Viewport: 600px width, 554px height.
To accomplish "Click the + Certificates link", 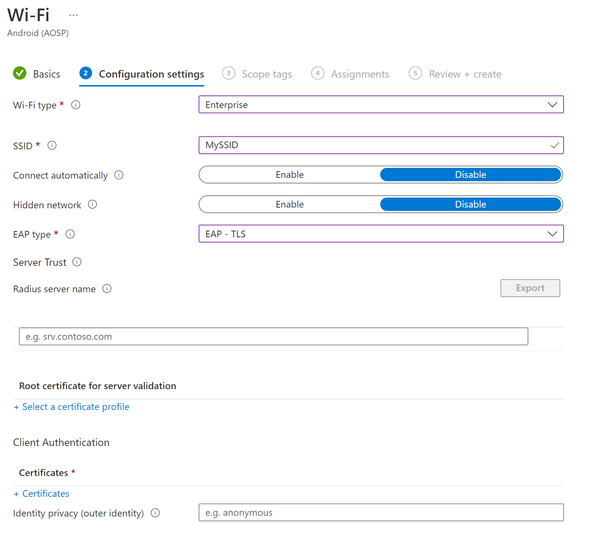I will [x=42, y=494].
